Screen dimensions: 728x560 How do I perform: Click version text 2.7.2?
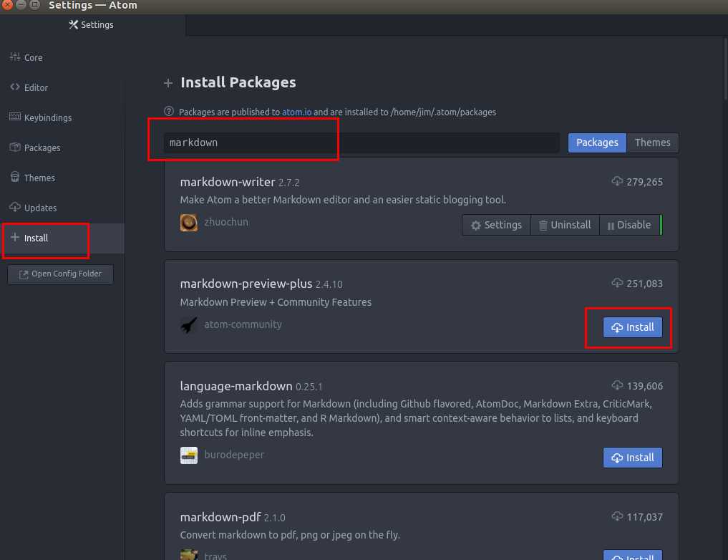(288, 183)
